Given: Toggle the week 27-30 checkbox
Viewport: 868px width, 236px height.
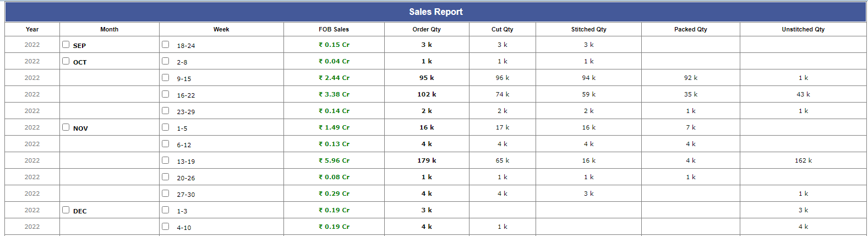Looking at the screenshot, I should 166,194.
